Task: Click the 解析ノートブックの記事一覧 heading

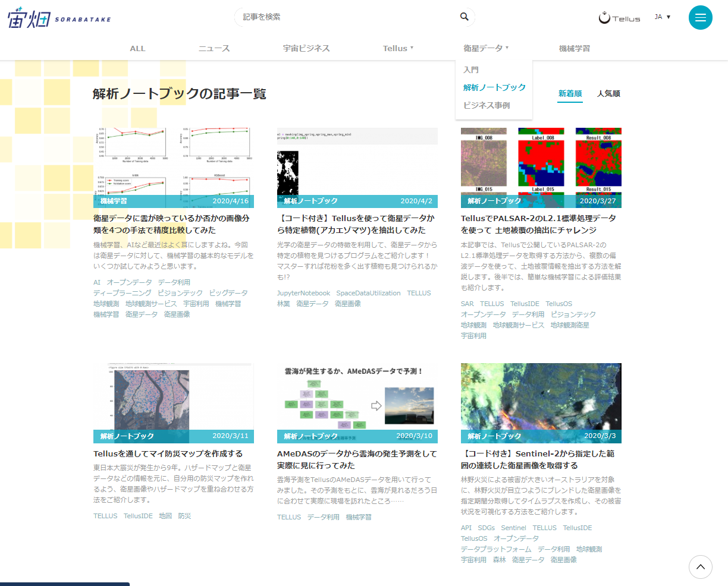Action: pyautogui.click(x=180, y=94)
